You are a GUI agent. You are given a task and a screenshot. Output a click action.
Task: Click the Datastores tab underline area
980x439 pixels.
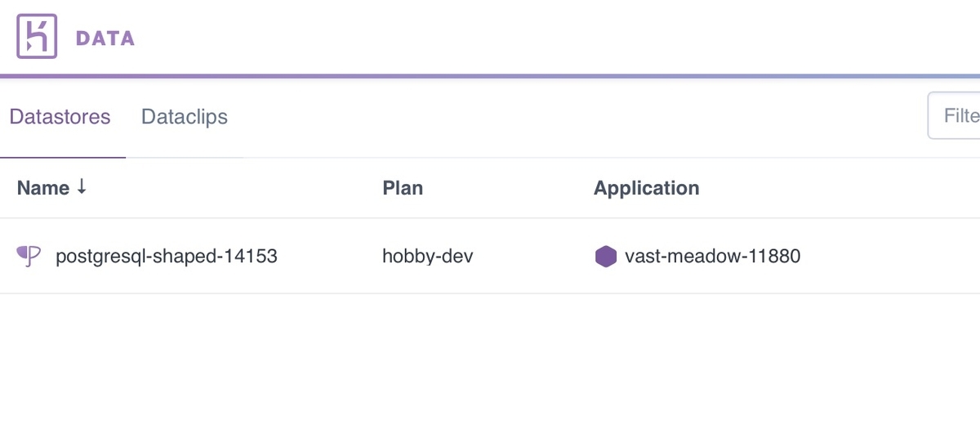(63, 156)
